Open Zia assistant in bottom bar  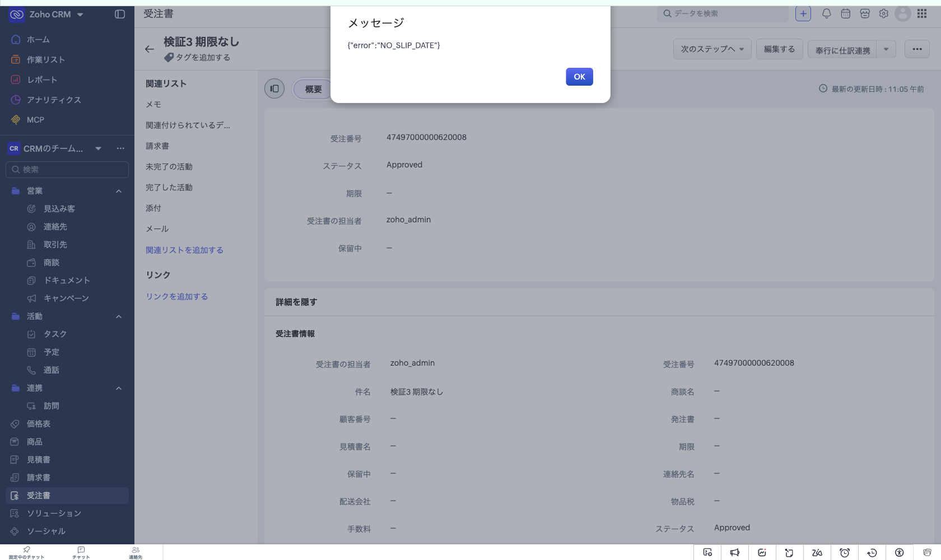[817, 553]
